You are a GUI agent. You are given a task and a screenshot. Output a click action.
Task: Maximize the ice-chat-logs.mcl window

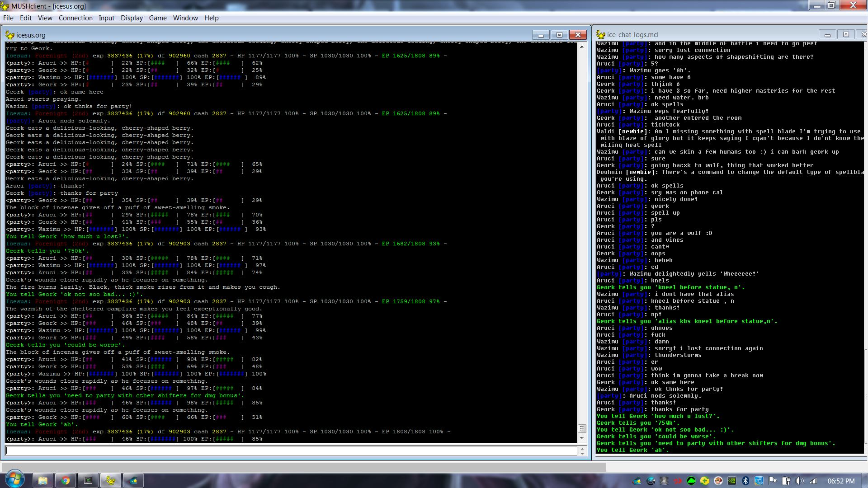[x=846, y=34]
